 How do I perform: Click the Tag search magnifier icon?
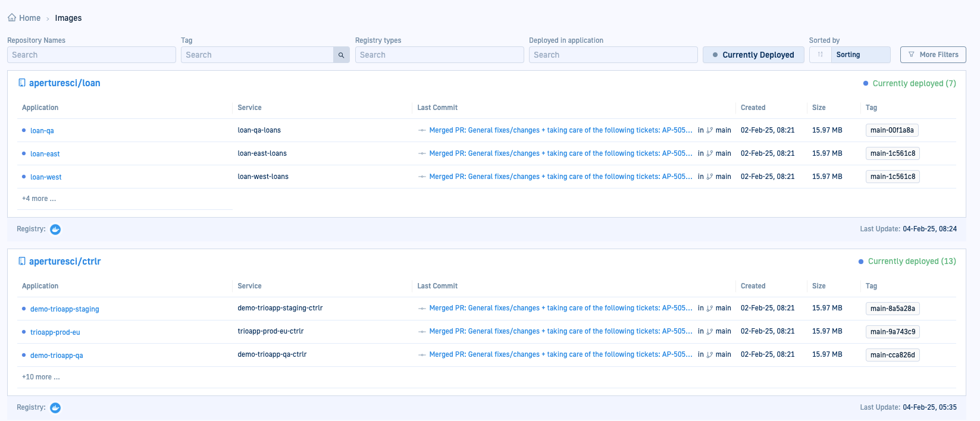click(341, 55)
